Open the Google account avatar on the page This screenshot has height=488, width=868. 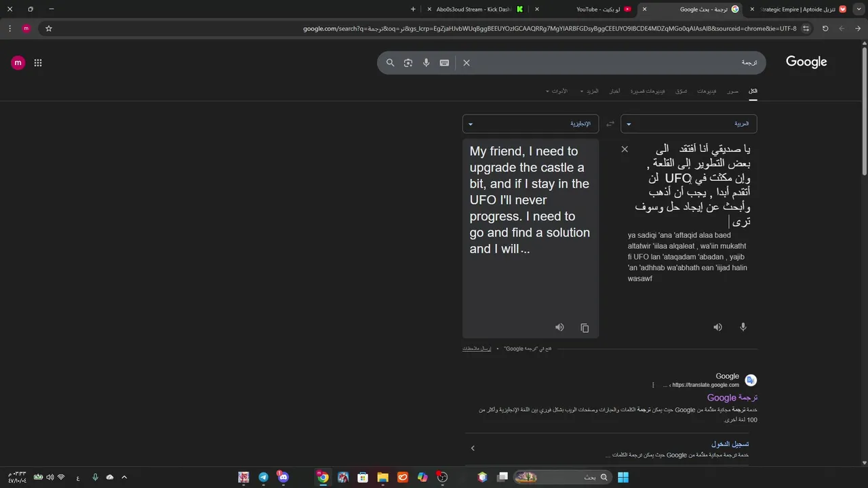click(x=18, y=62)
